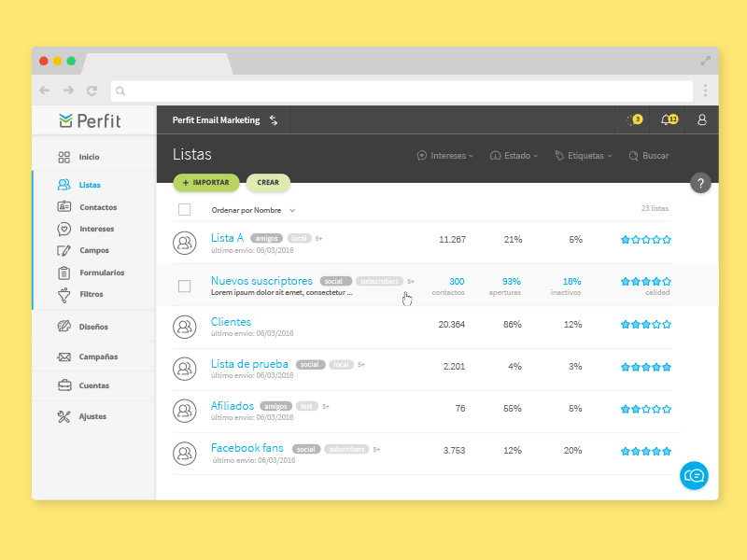Click the Lista A star quality rating
Image resolution: width=747 pixels, height=560 pixels.
(645, 240)
